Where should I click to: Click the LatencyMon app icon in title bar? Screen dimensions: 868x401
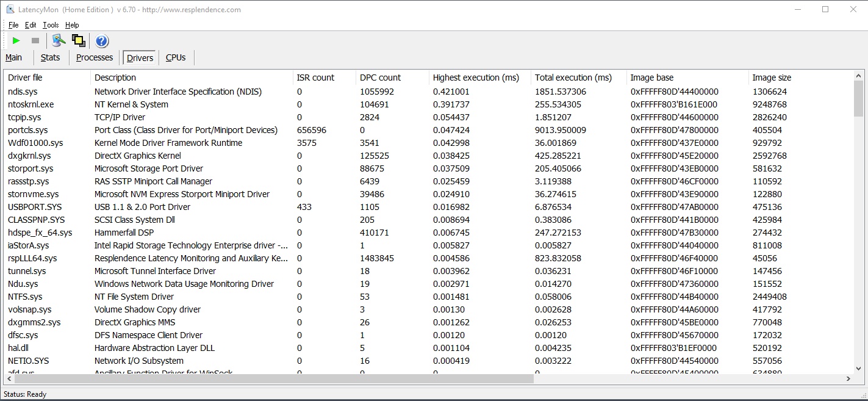point(10,9)
